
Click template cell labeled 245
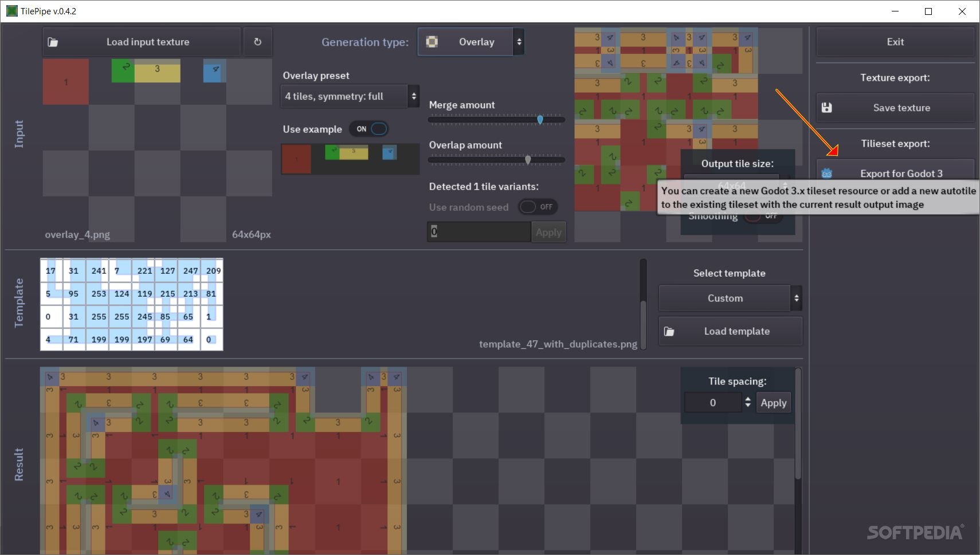(144, 316)
